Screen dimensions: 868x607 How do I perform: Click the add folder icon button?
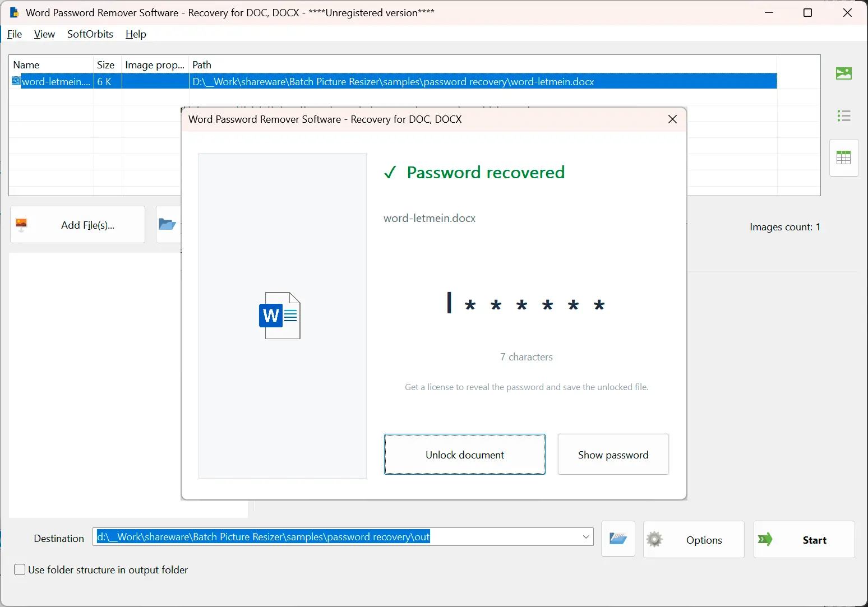point(168,225)
